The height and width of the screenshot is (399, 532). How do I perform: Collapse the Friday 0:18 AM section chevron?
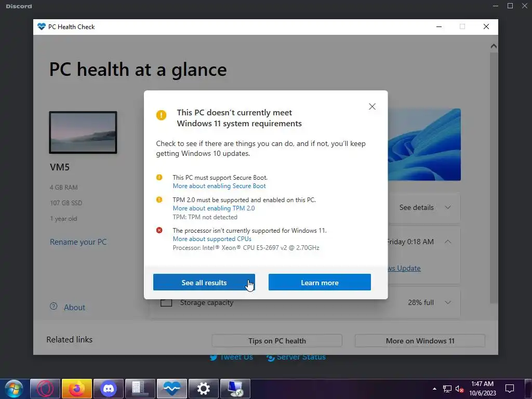coord(448,242)
